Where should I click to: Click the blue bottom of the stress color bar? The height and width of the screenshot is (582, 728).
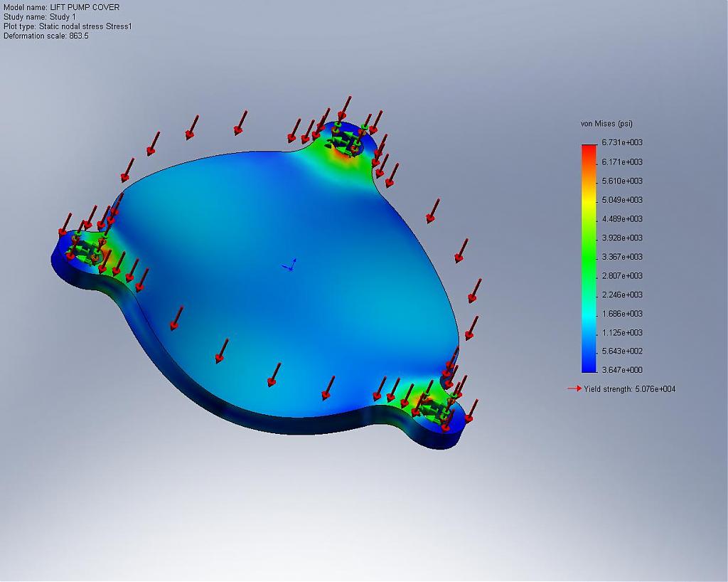coord(588,366)
